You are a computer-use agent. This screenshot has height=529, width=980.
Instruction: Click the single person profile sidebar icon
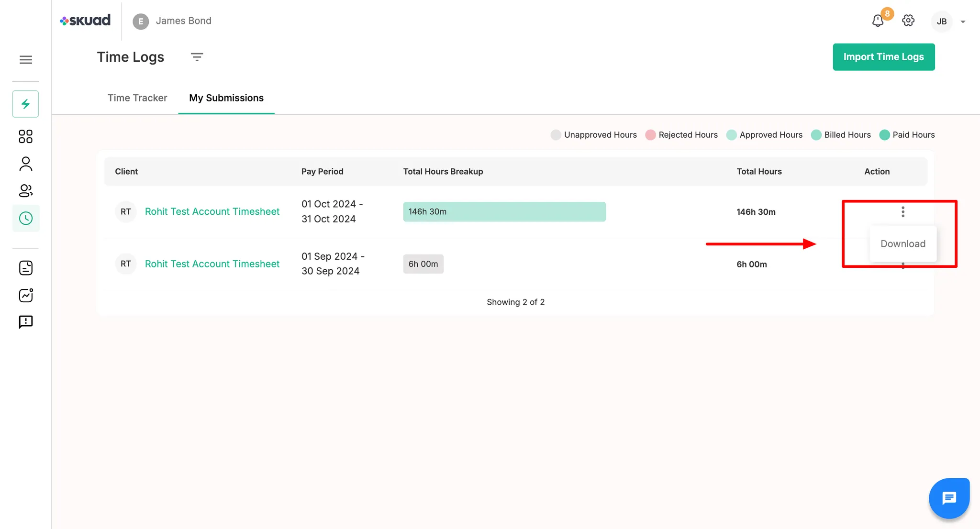click(x=26, y=164)
